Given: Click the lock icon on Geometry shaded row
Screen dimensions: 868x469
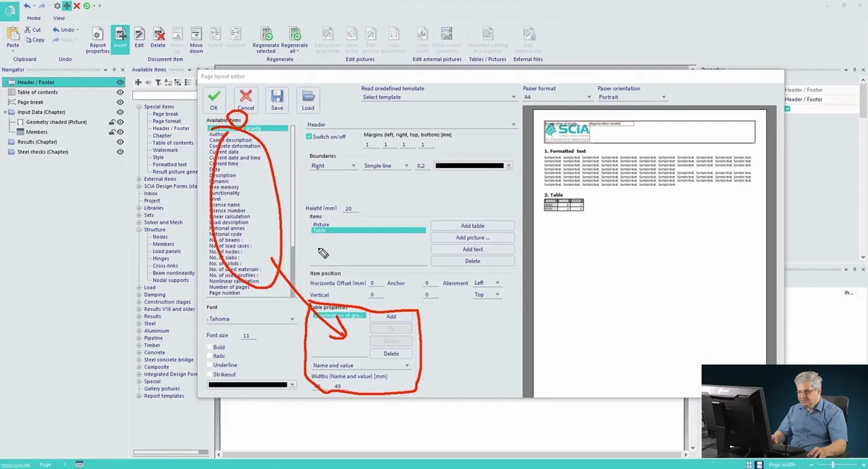Looking at the screenshot, I should tap(112, 122).
